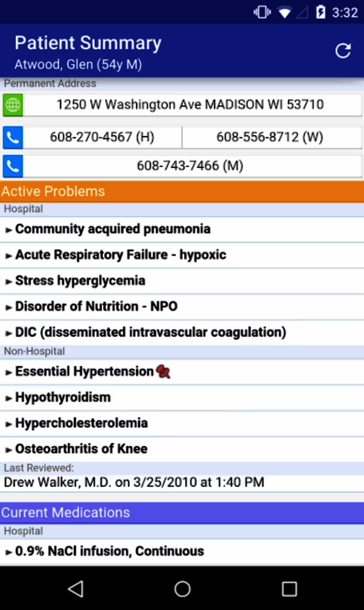Image resolution: width=364 pixels, height=610 pixels.
Task: Open recent apps with square icon
Action: (289, 588)
